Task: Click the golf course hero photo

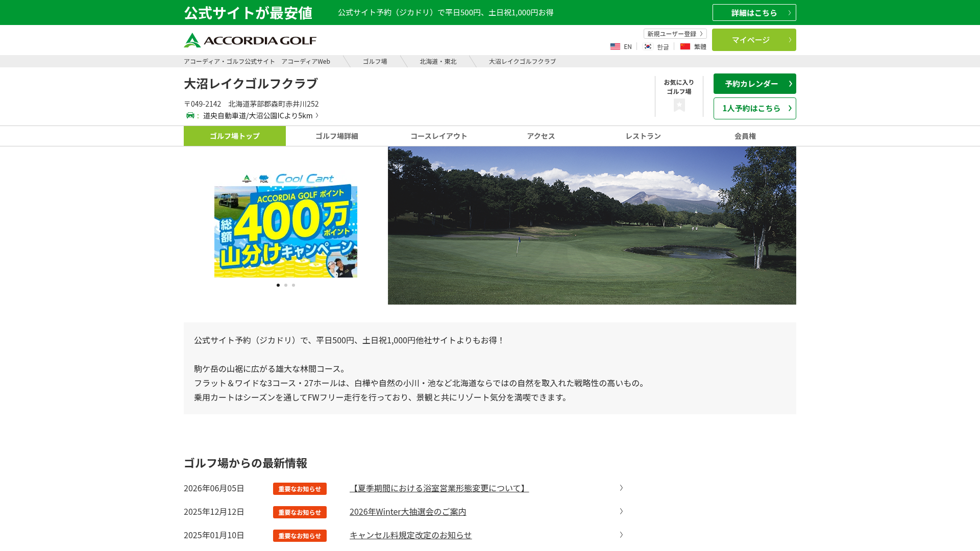Action: pos(592,226)
